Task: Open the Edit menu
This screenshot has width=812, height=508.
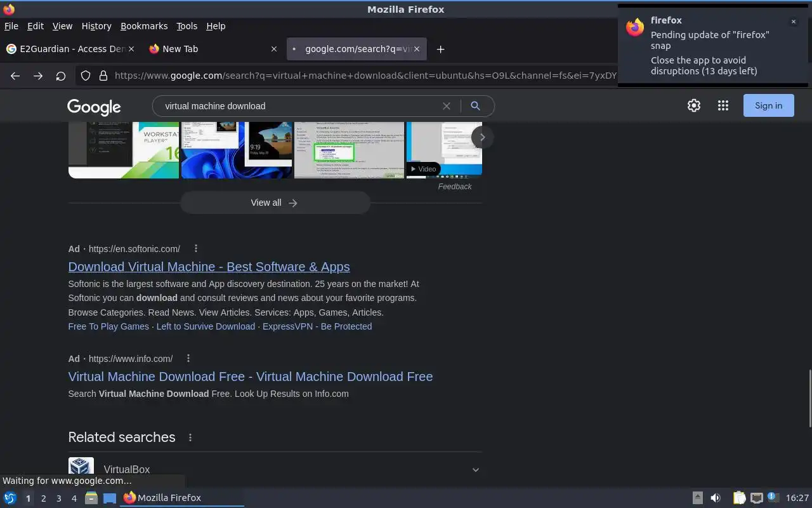Action: (36, 26)
